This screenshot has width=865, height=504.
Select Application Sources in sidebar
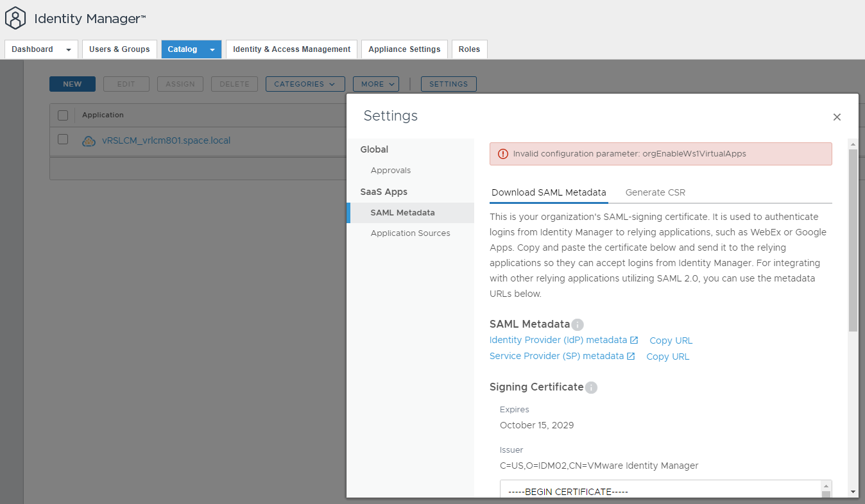coord(411,233)
